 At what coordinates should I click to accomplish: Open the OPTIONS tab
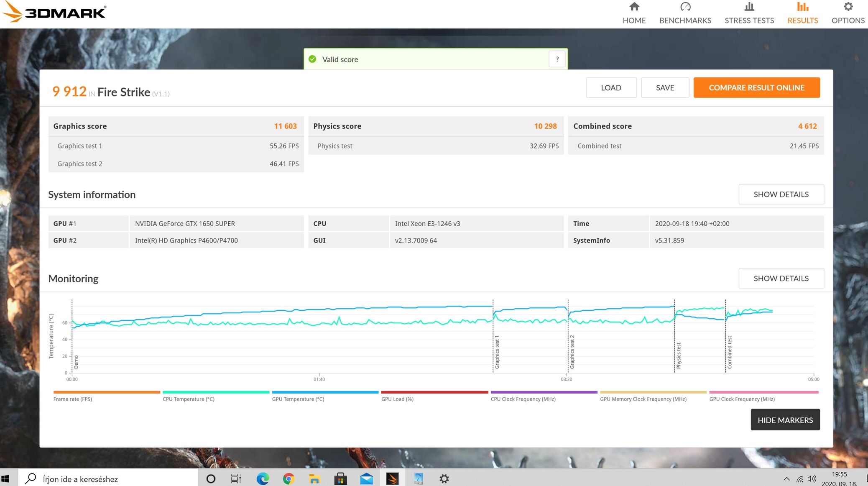coord(848,14)
